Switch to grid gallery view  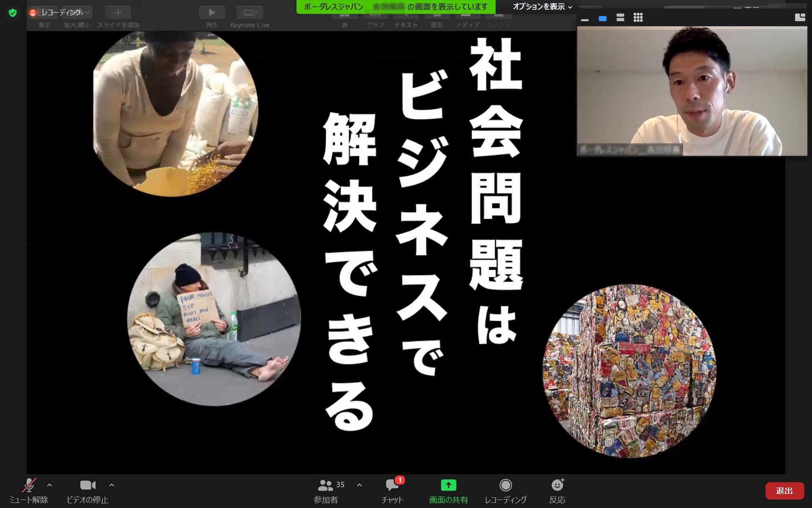638,18
